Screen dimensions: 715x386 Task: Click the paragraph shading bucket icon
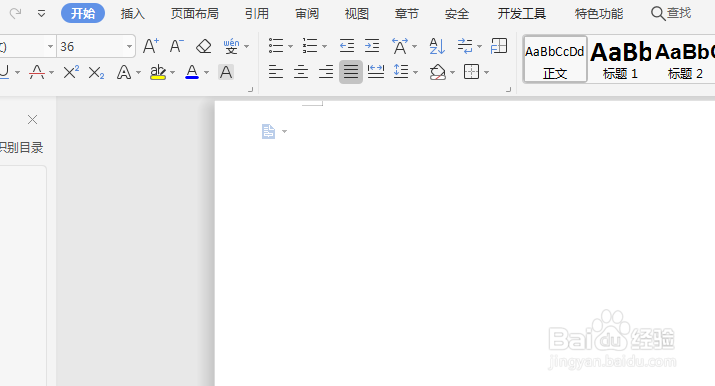tap(438, 72)
